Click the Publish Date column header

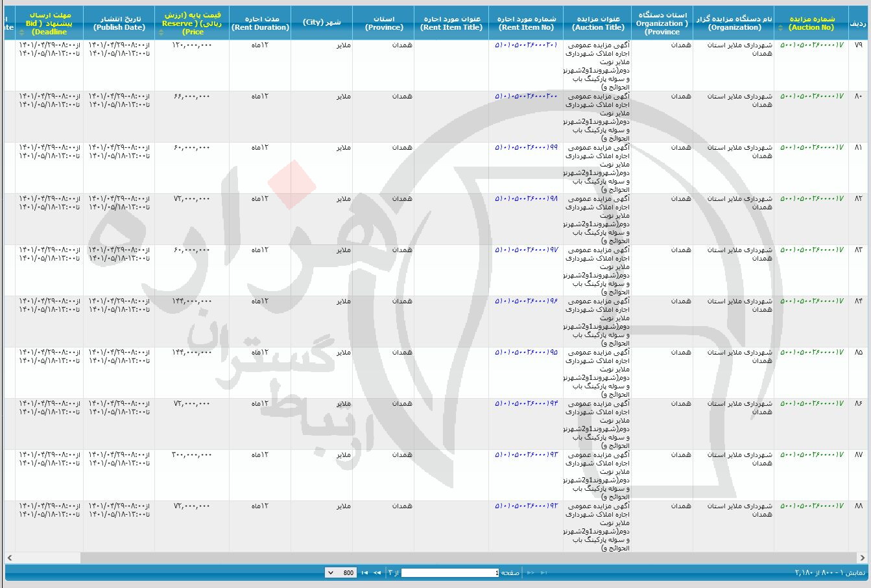pyautogui.click(x=119, y=23)
